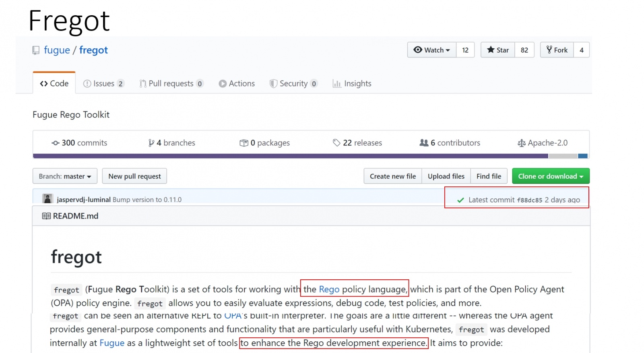Open the Watch dropdown
This screenshot has width=644, height=353.
[x=432, y=50]
